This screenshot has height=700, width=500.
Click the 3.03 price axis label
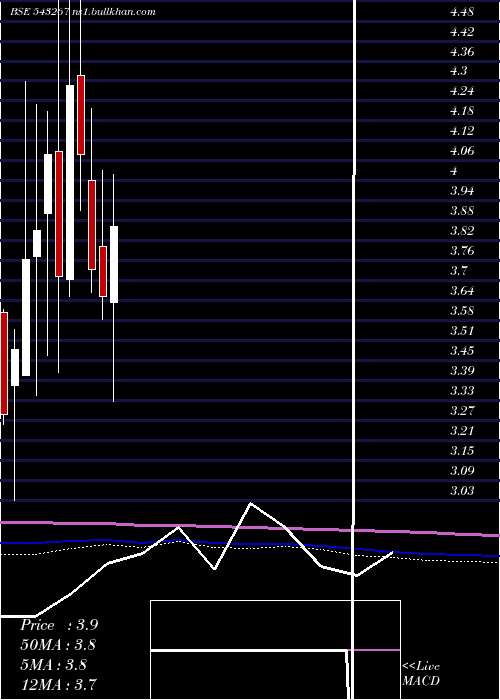coord(462,490)
